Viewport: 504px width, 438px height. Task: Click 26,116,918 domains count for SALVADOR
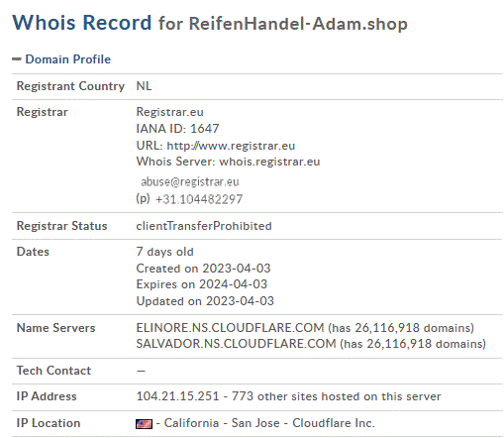424,344
